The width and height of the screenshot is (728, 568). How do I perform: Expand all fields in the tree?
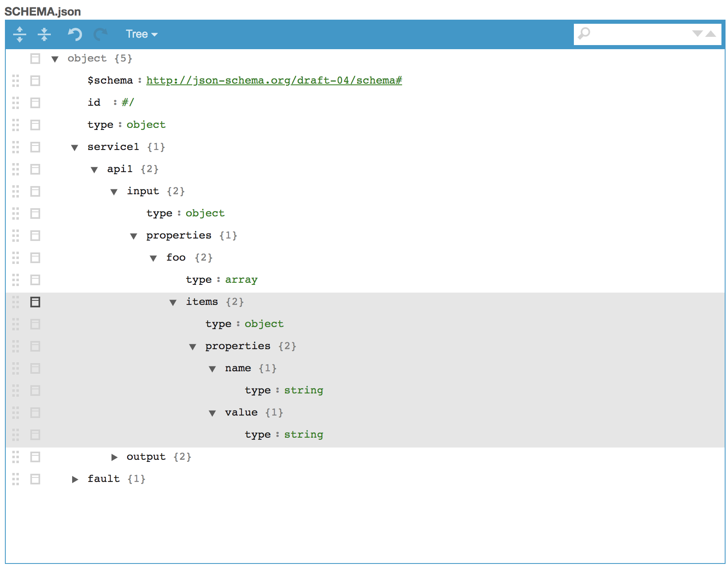pos(20,34)
